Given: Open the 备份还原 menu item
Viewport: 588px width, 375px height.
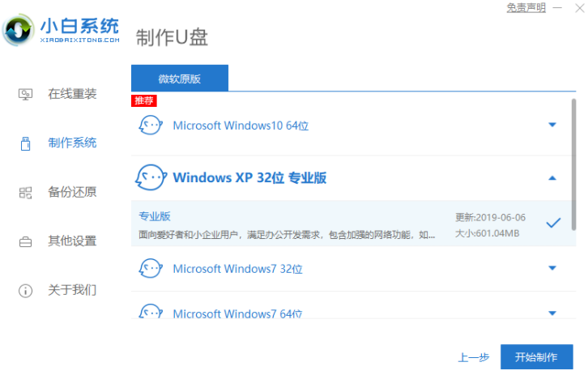Looking at the screenshot, I should (x=72, y=192).
